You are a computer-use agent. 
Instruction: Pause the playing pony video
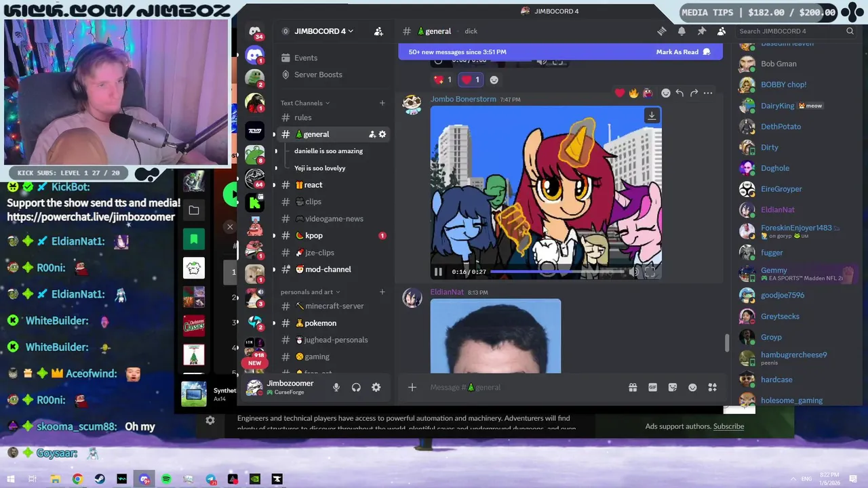pos(438,272)
